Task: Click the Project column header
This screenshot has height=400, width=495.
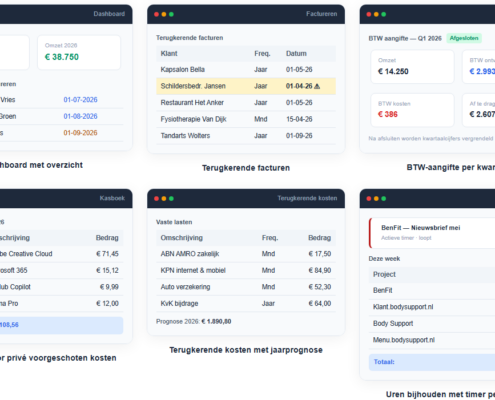Action: click(384, 275)
